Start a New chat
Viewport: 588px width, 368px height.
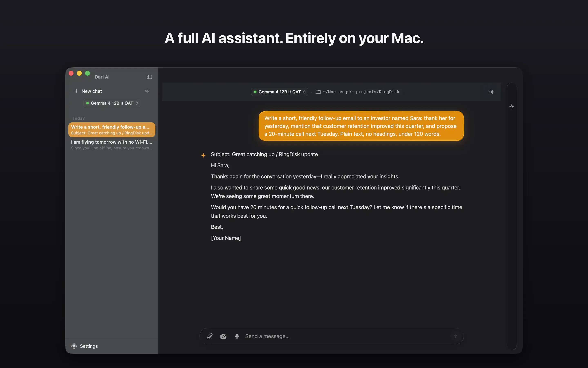tap(112, 91)
